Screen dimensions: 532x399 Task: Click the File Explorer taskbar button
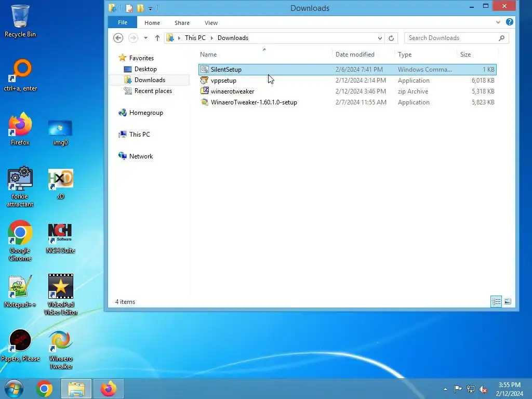point(76,389)
